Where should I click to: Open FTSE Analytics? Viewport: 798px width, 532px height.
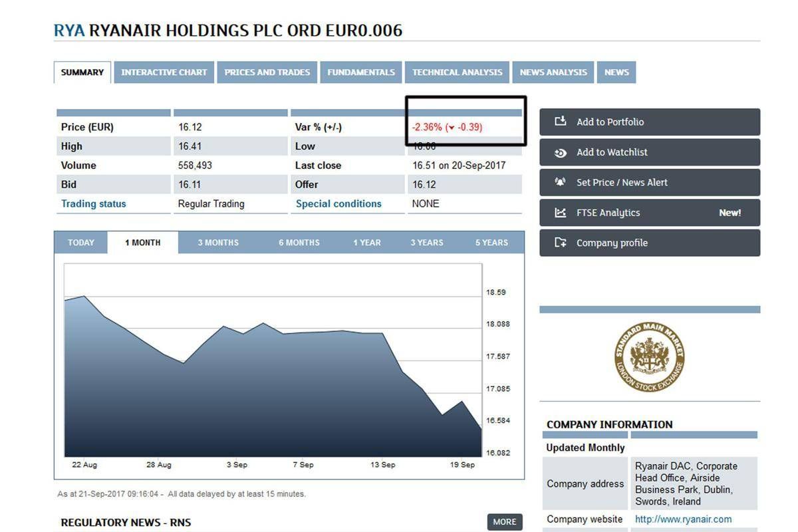pyautogui.click(x=650, y=213)
